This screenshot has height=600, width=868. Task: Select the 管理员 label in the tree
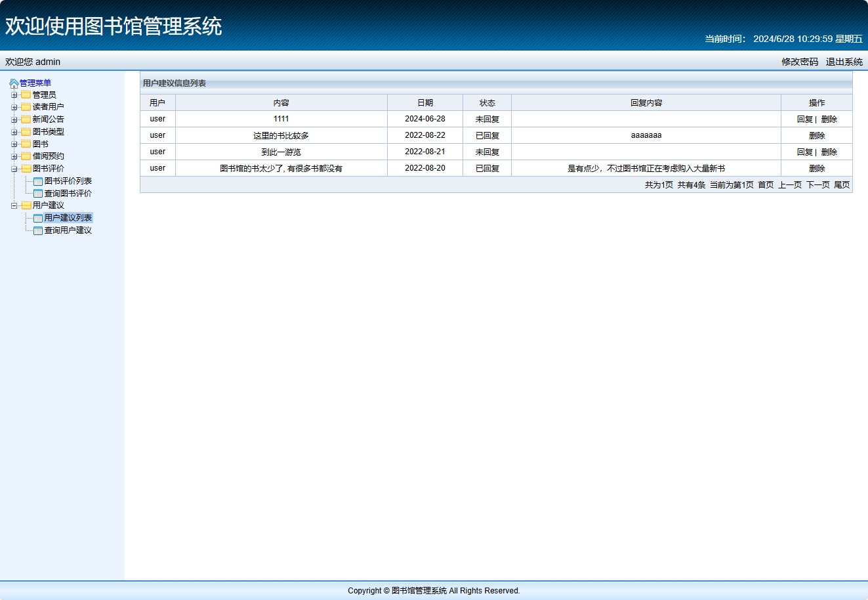click(45, 95)
